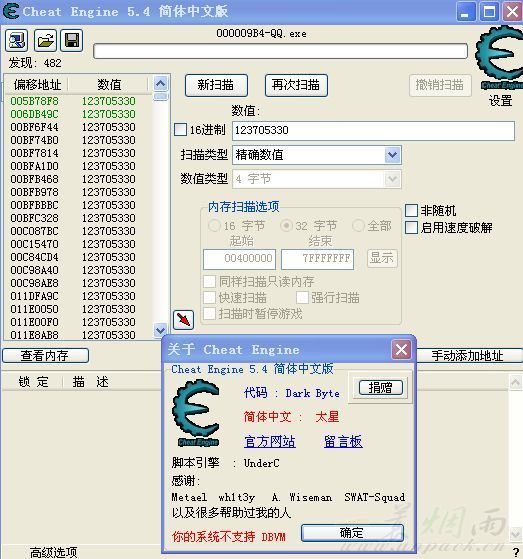Click scroll-up arrow of address results list
The height and width of the screenshot is (559, 523).
[161, 84]
